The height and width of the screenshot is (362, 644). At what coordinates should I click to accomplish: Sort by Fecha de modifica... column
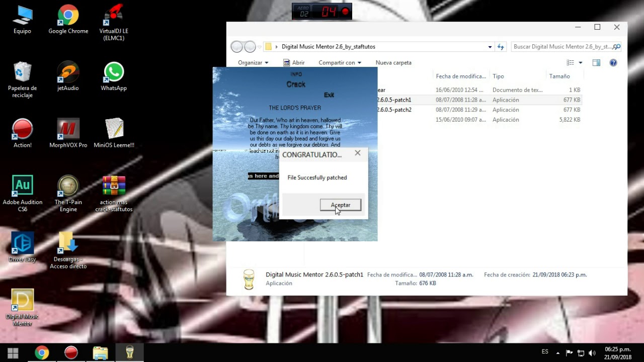461,76
